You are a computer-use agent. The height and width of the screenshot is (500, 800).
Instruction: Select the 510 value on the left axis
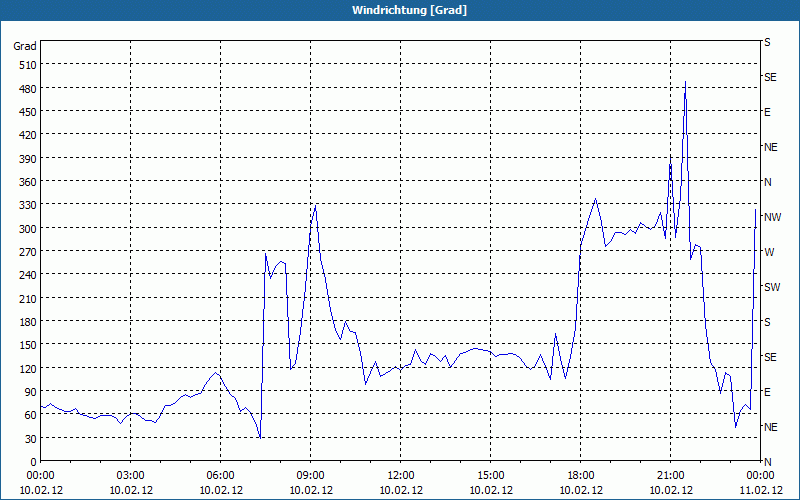click(28, 65)
